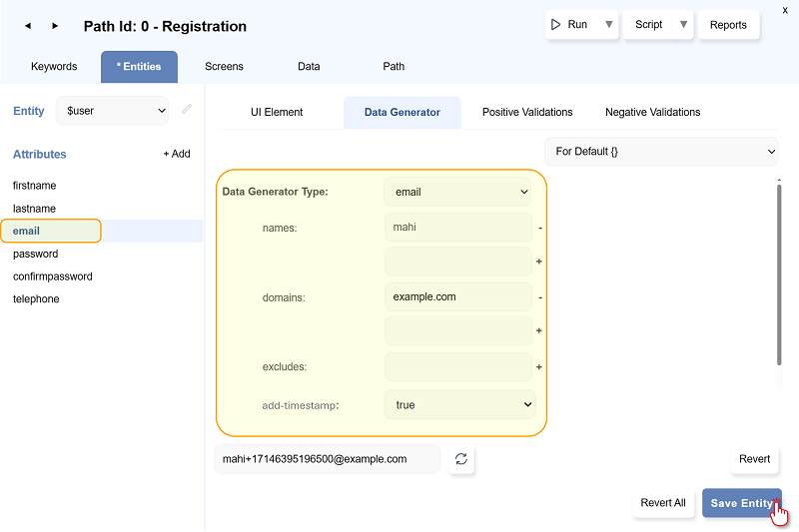Add a domain with the plus icon
This screenshot has width=799, height=532.
coord(539,330)
